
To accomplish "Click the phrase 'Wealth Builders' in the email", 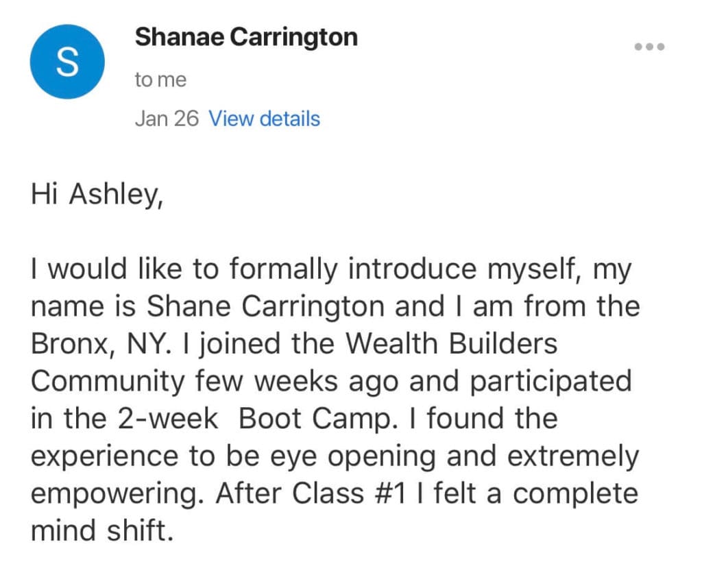I will 451,343.
